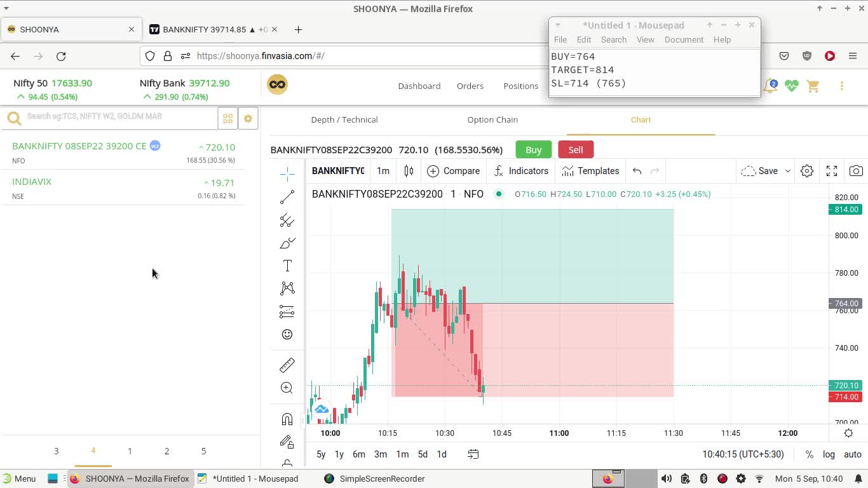The height and width of the screenshot is (488, 868).
Task: Click the 814.00 target price label
Action: point(845,210)
